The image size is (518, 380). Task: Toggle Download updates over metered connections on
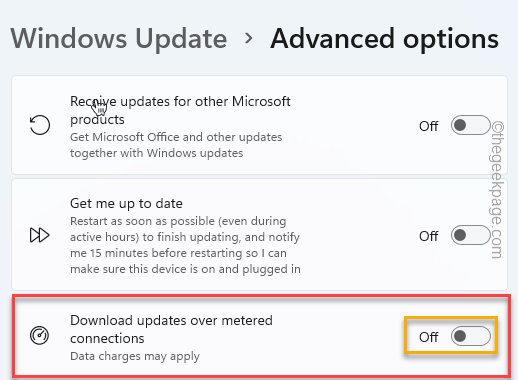click(470, 336)
